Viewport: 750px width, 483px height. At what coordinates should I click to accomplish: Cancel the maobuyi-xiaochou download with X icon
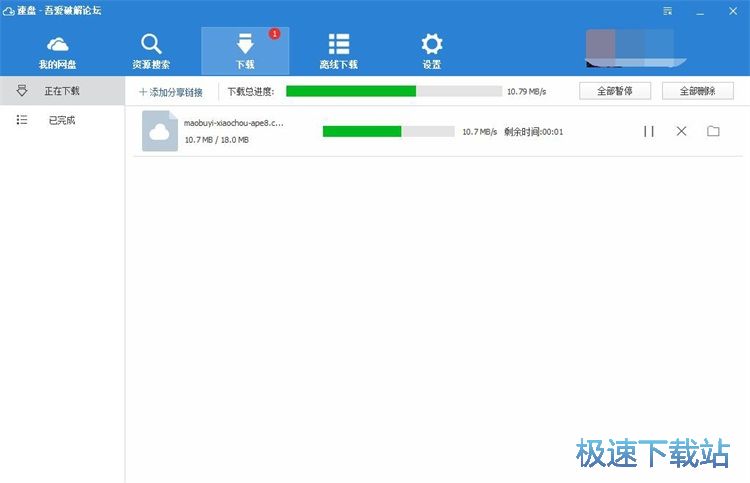681,131
